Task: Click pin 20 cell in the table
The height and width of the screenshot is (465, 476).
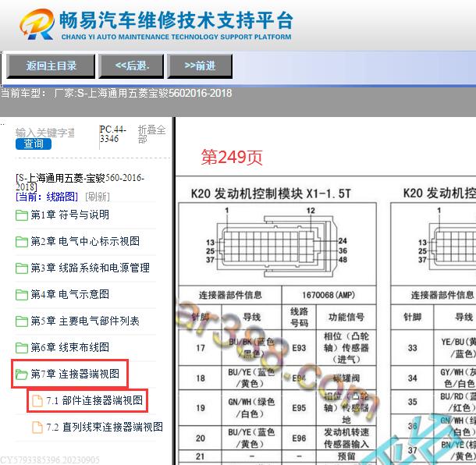Action: click(201, 438)
